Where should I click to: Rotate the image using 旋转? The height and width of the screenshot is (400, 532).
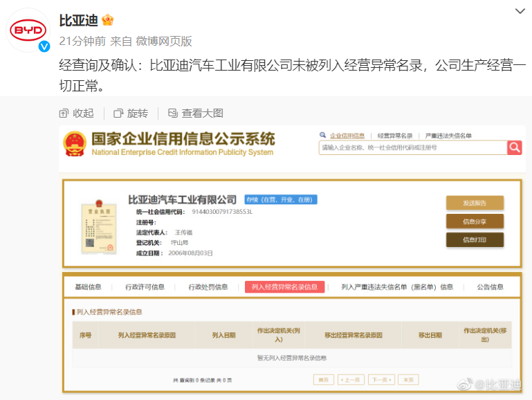[131, 113]
